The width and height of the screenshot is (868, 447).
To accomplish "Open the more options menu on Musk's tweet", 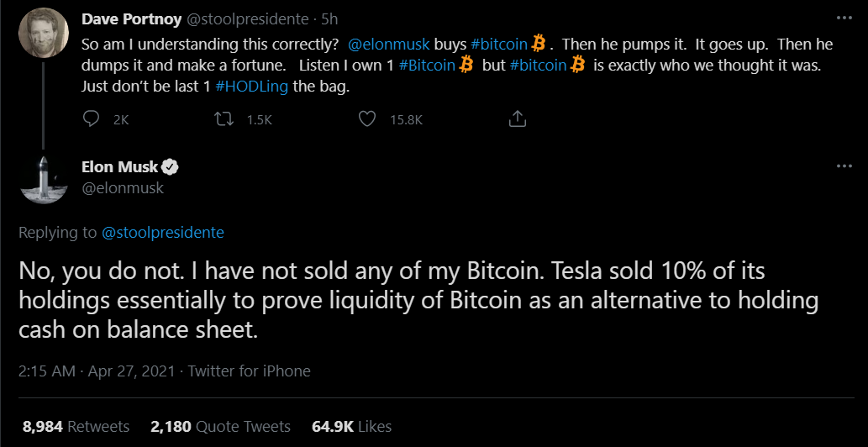I will click(x=844, y=166).
